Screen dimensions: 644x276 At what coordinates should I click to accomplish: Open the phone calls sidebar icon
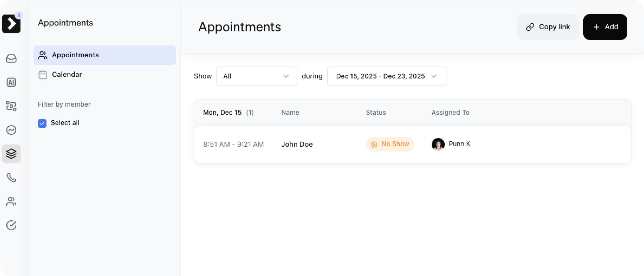click(x=11, y=178)
